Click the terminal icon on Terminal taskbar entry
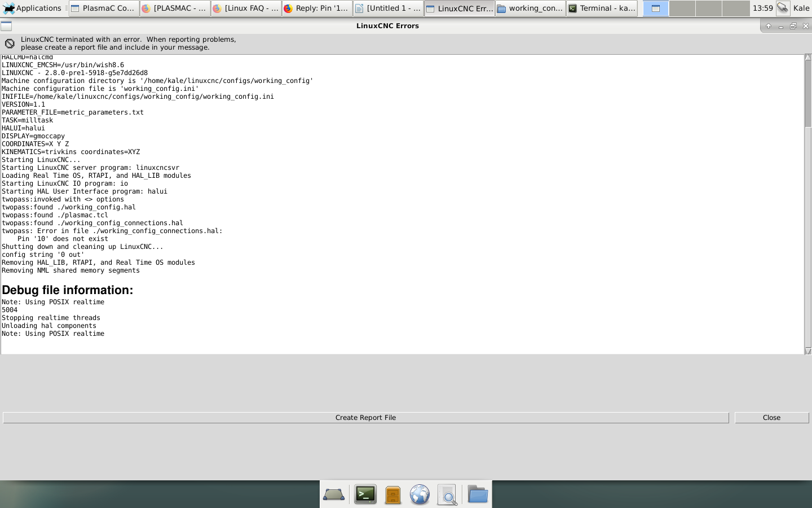The height and width of the screenshot is (508, 812). (572, 8)
